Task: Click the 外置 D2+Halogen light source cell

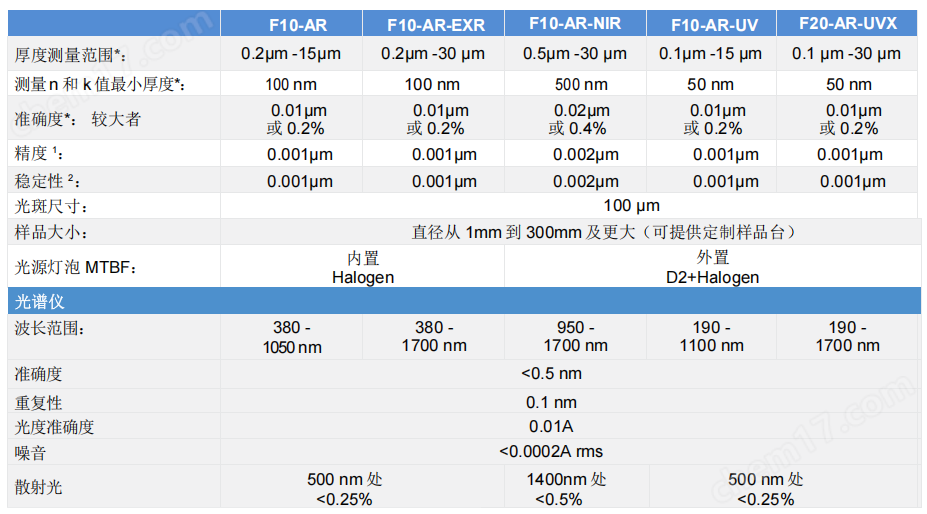Action: tap(712, 268)
